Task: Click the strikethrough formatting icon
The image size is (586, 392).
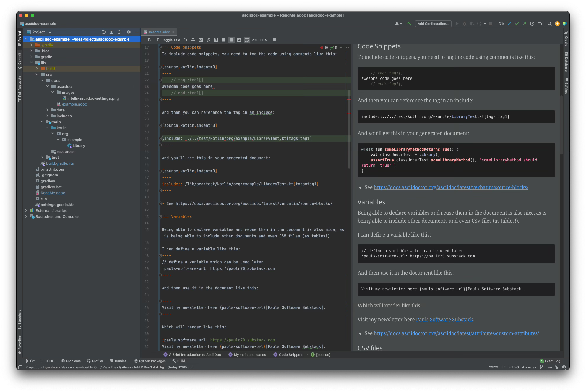Action: point(193,40)
